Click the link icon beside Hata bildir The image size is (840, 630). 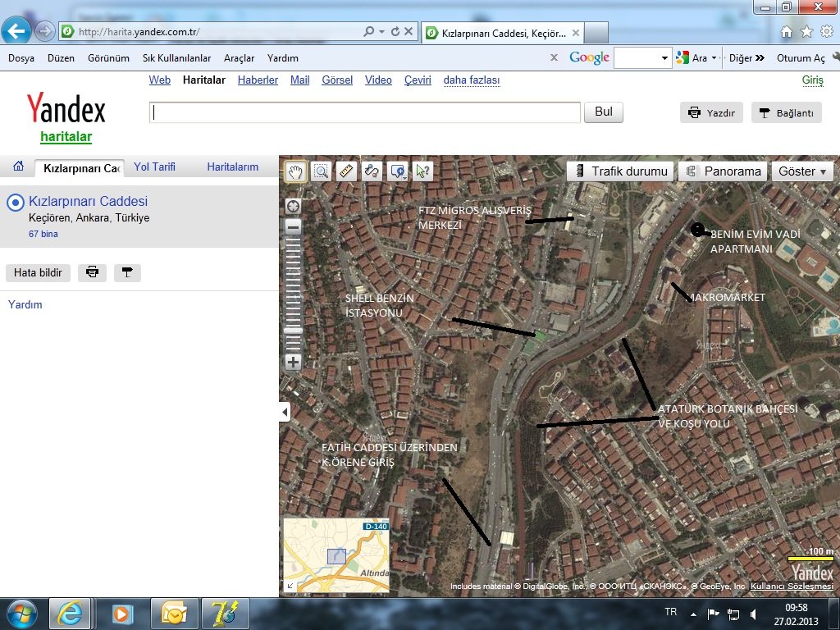[127, 272]
